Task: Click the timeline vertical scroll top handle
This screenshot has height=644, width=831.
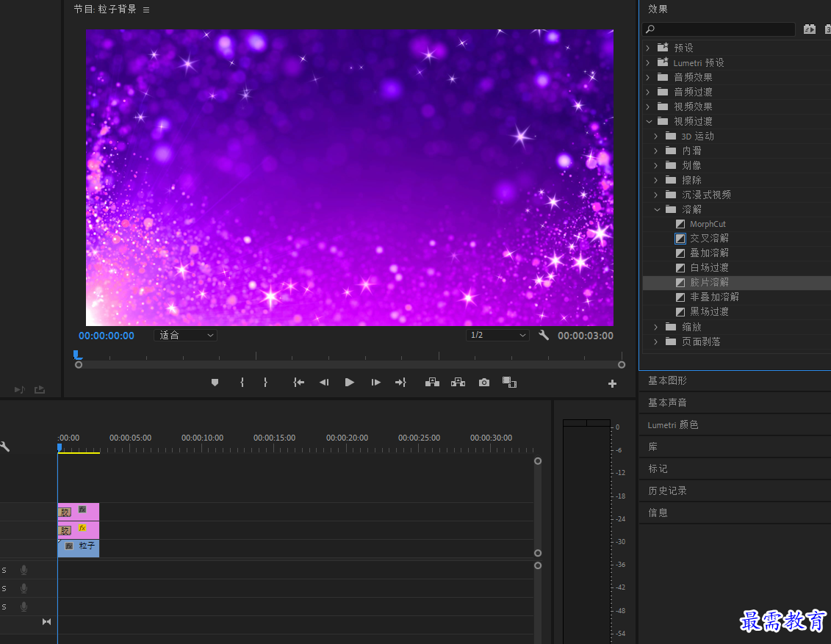Action: [x=538, y=461]
